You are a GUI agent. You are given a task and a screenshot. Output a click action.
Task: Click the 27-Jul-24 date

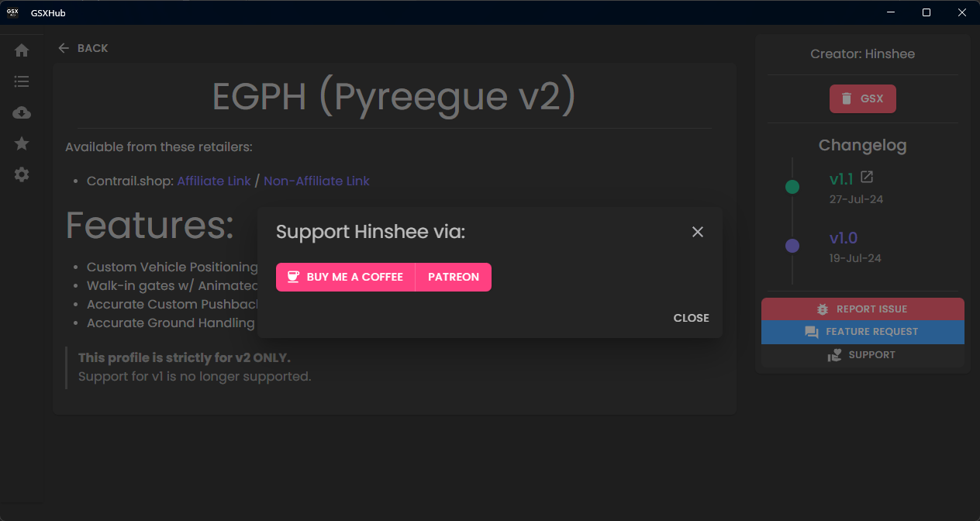tap(856, 199)
